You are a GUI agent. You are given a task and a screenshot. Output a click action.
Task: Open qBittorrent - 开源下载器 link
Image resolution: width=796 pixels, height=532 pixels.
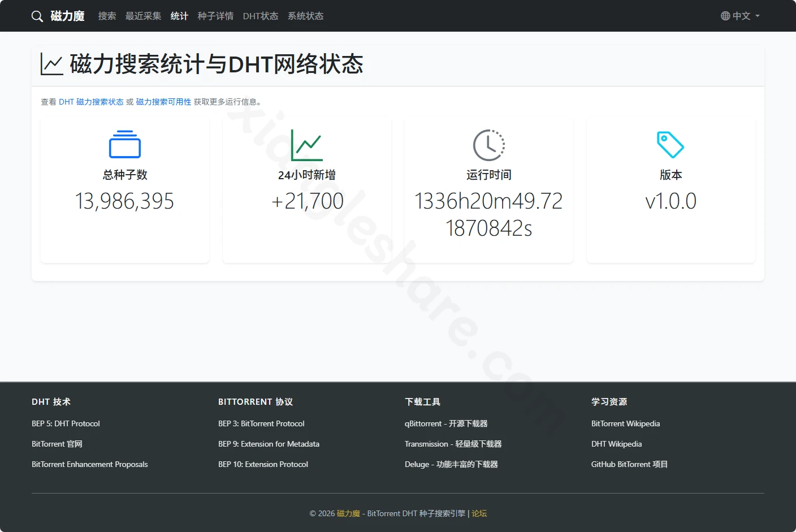[446, 423]
